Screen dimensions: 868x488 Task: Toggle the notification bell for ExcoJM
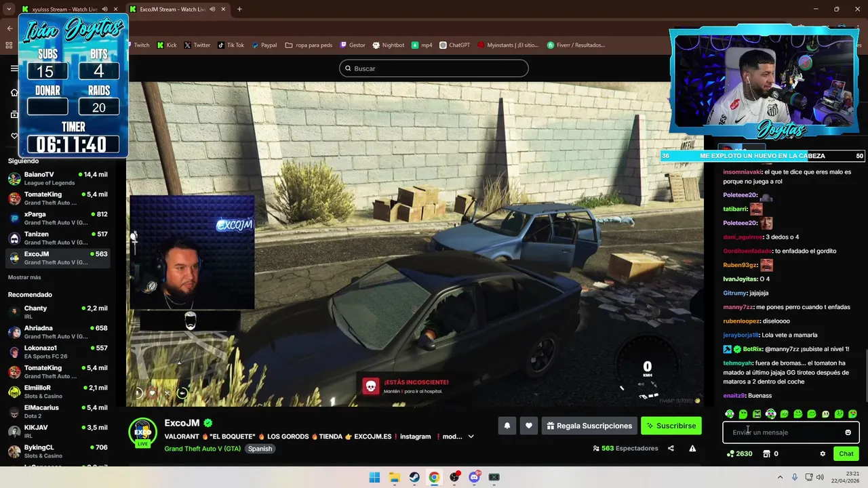[507, 426]
